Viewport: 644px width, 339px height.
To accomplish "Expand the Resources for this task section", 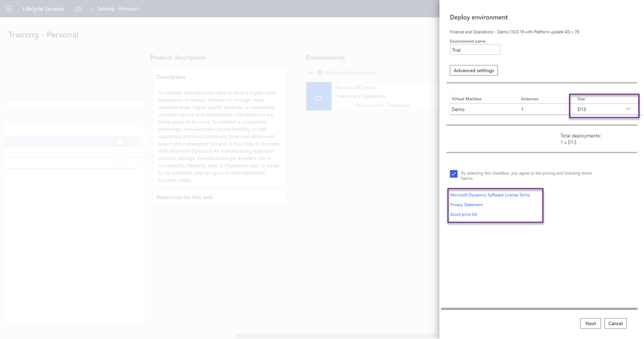I will tap(278, 197).
